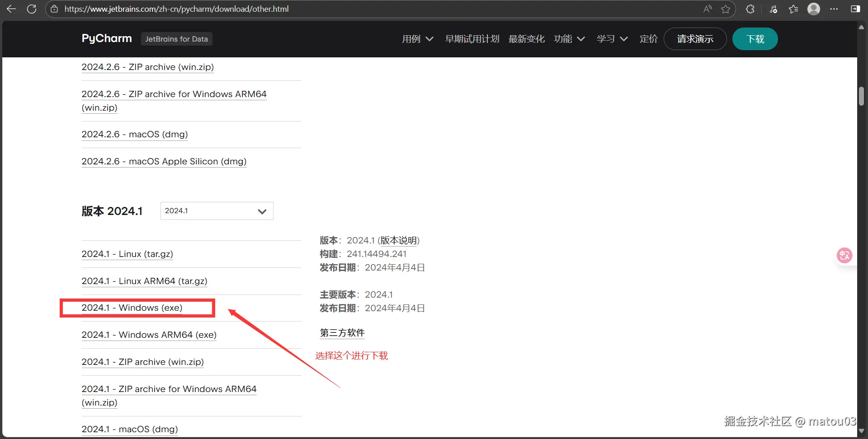This screenshot has width=868, height=439.
Task: Download 2024.2.6 ZIP archive for Windows ARM64
Action: click(174, 101)
